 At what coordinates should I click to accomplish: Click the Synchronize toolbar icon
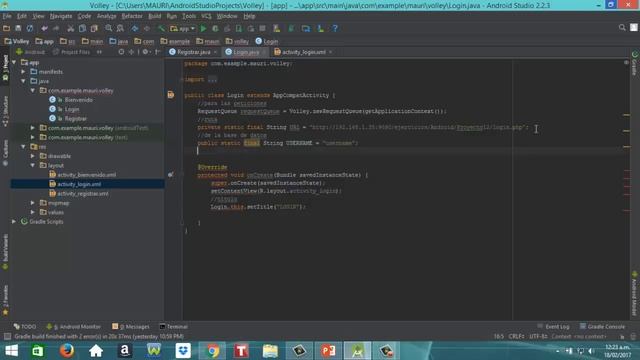(x=30, y=28)
